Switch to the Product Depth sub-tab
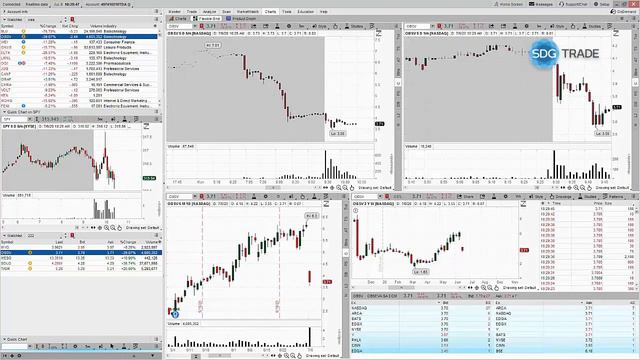Screen dimensions: 640x360 (241, 18)
